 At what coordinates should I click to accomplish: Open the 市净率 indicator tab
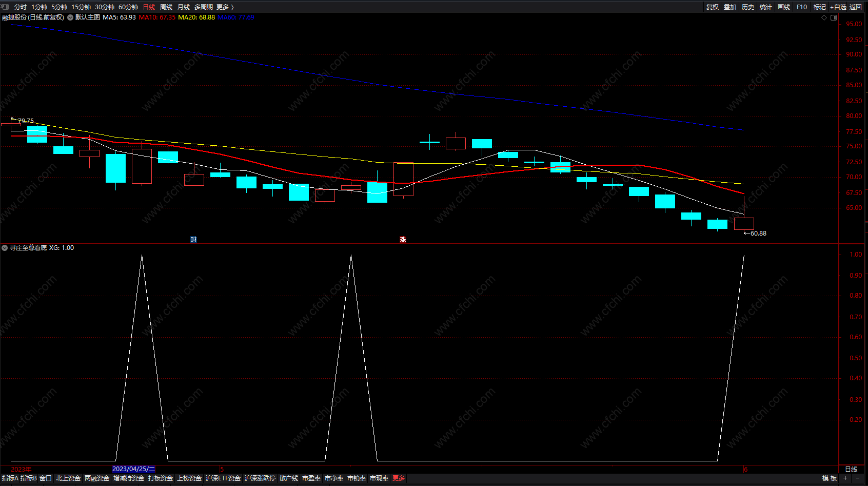[x=334, y=478]
